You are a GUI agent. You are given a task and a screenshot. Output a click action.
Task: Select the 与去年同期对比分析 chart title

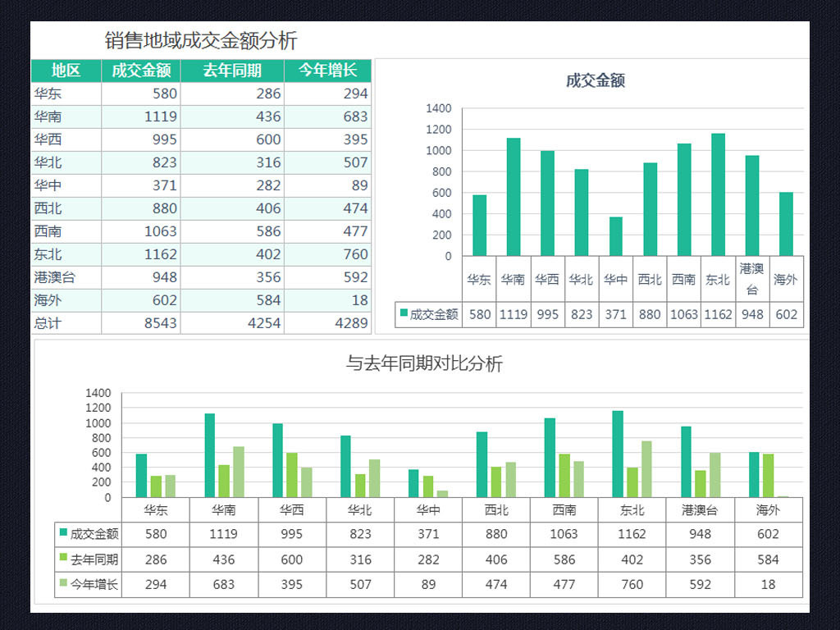(424, 363)
